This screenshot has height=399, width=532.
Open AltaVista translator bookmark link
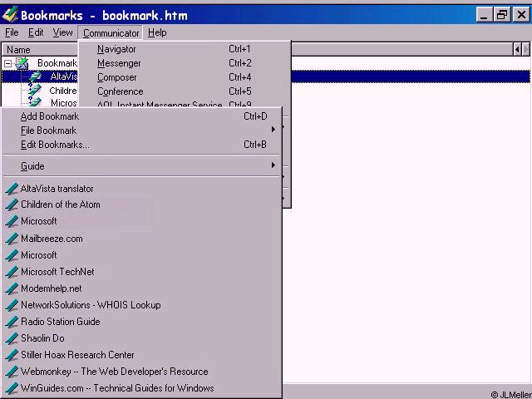click(57, 189)
